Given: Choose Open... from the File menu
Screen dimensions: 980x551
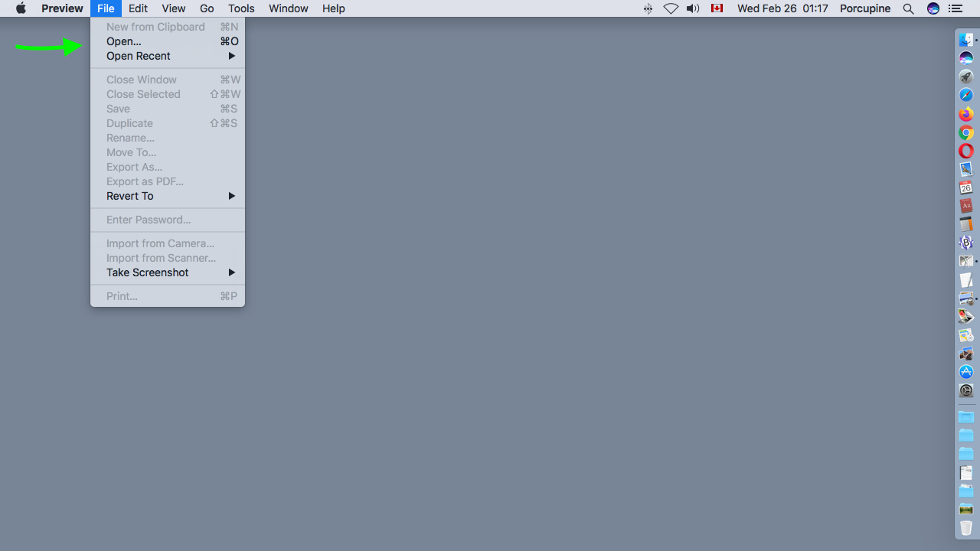Looking at the screenshot, I should pos(168,41).
